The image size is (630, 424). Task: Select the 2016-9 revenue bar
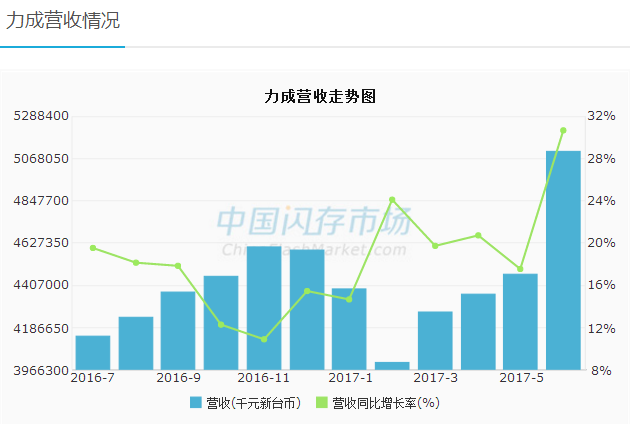point(178,331)
